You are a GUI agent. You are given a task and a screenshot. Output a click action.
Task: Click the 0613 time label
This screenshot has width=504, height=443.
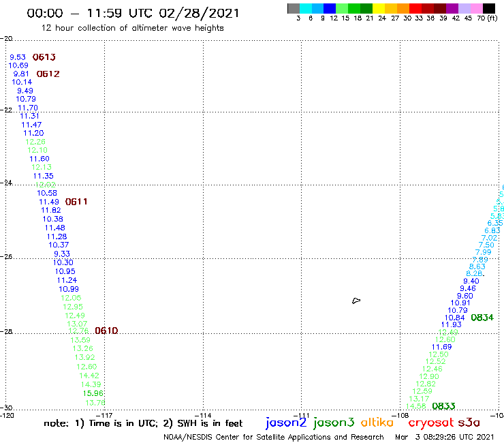(44, 57)
